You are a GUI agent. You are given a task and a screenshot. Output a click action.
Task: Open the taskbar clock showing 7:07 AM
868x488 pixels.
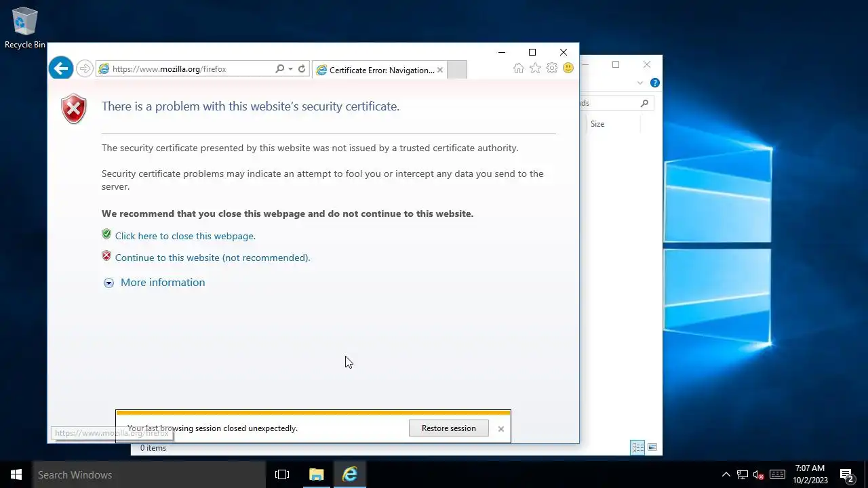tap(810, 474)
